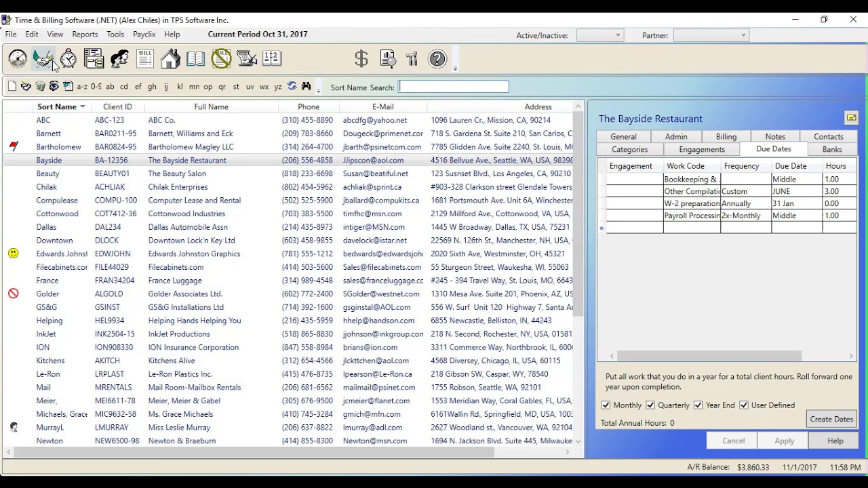Expand main toolbar overflow arrow
This screenshot has height=488, width=868.
pos(455,68)
